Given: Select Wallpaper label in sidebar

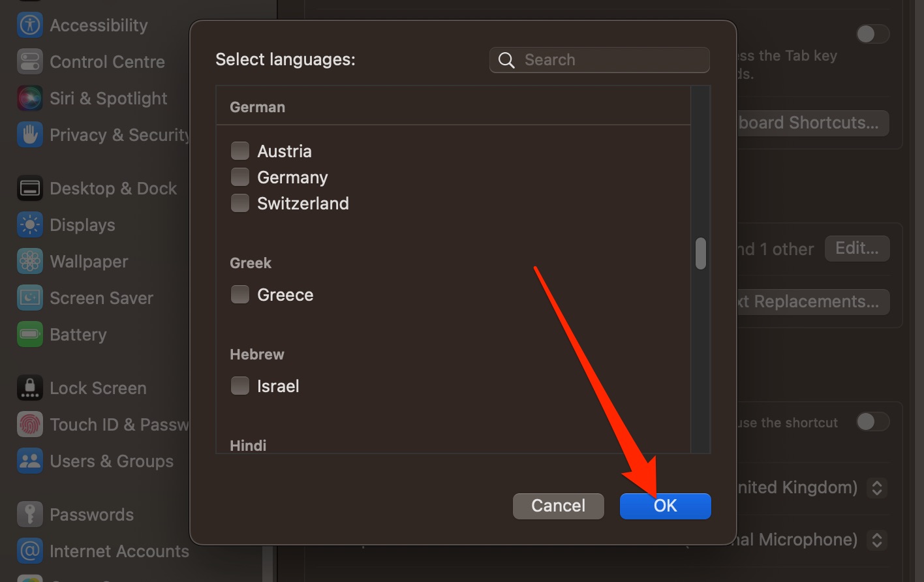Looking at the screenshot, I should pyautogui.click(x=89, y=261).
